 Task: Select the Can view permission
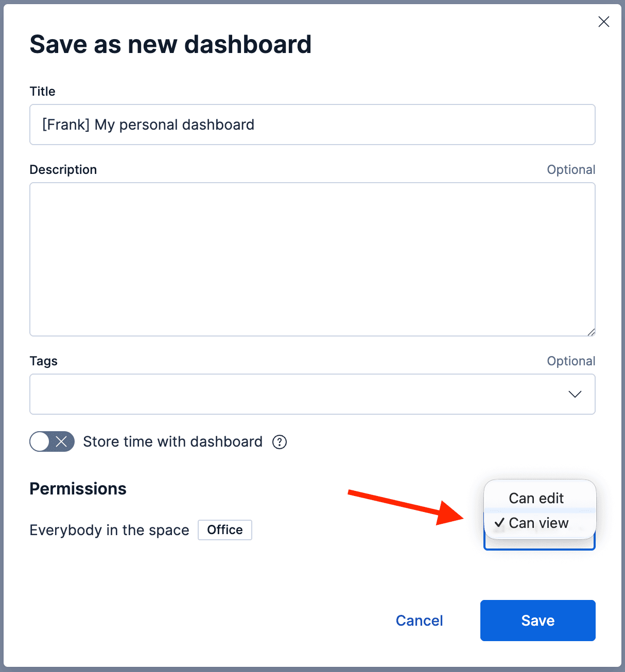coord(538,523)
